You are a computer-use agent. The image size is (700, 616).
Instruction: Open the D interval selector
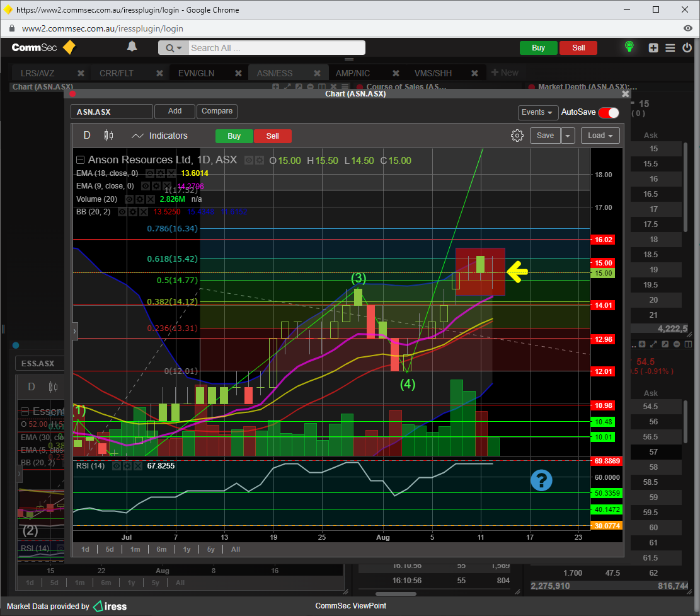point(87,136)
